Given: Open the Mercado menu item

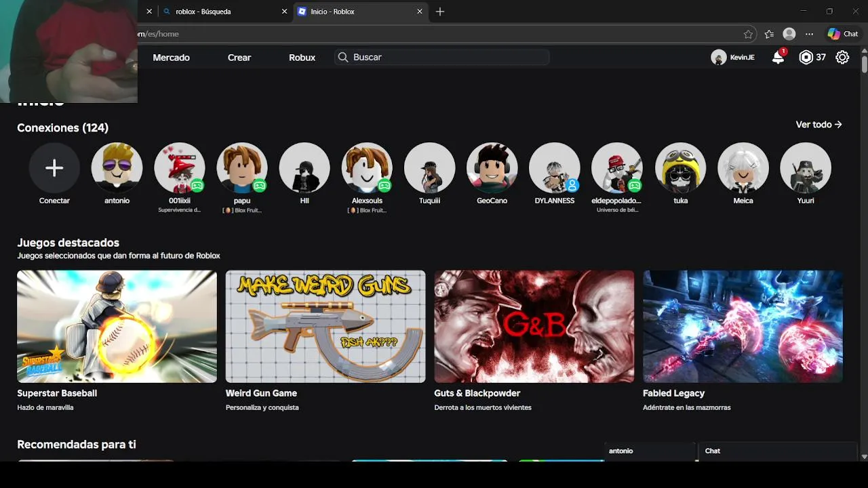Looking at the screenshot, I should (x=171, y=58).
